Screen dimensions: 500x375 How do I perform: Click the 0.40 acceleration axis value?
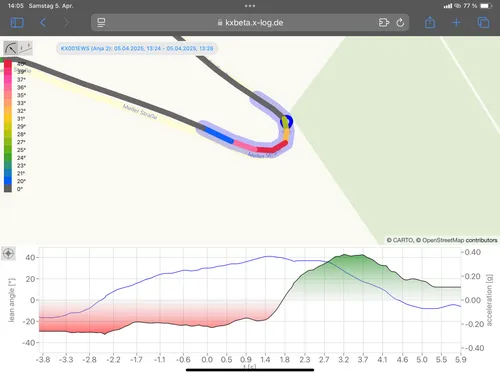click(x=473, y=252)
